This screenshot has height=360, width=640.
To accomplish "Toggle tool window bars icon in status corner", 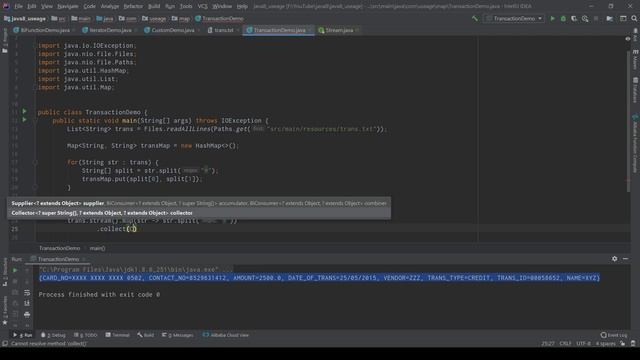I will click(5, 344).
